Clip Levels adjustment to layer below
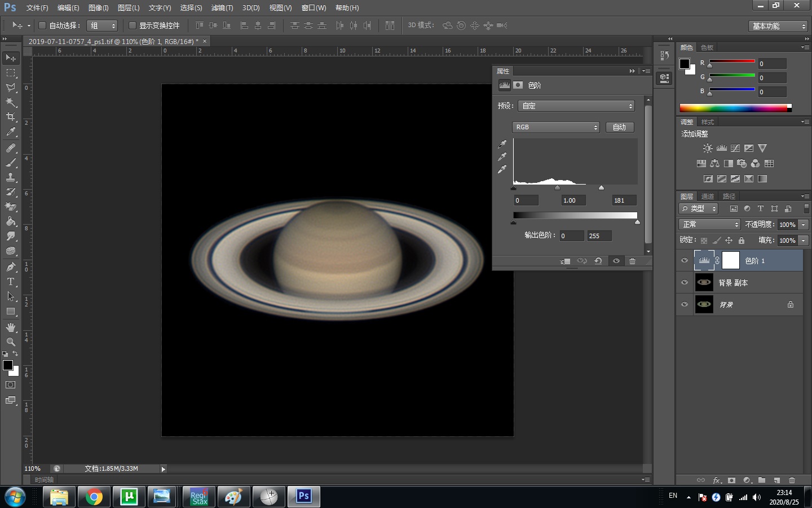Screen dimensions: 812x508 566,261
